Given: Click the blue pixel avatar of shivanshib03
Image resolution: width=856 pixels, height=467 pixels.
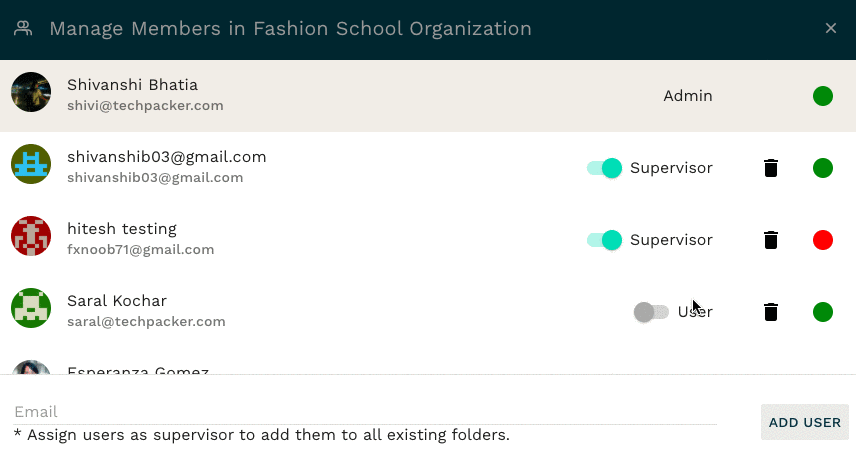Looking at the screenshot, I should coord(31,164).
